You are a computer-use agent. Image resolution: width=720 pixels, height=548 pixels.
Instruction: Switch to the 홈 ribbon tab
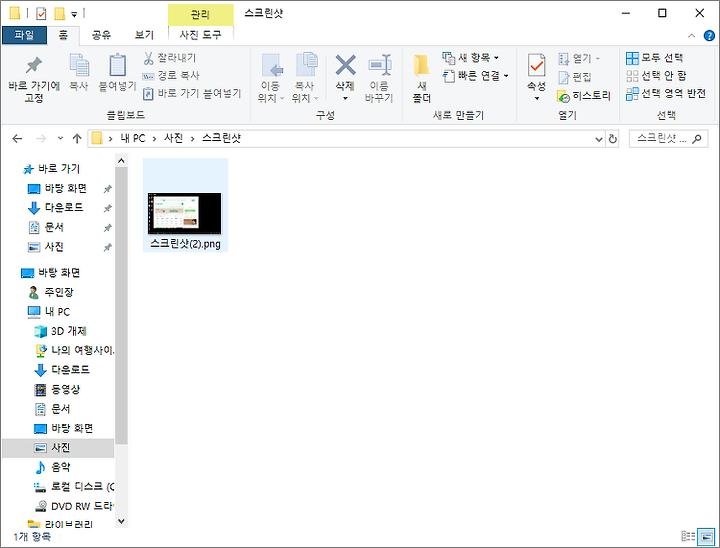[63, 35]
